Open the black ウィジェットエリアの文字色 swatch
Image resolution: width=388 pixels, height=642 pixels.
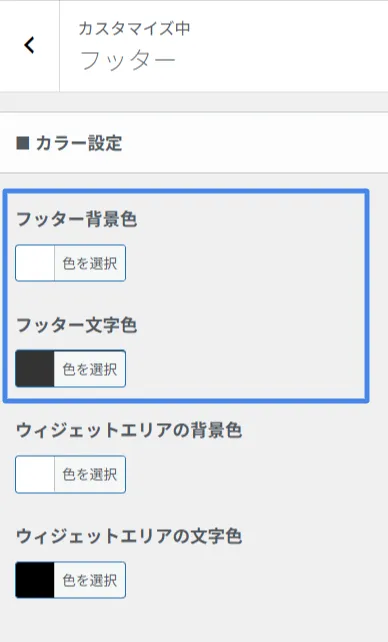pos(35,580)
